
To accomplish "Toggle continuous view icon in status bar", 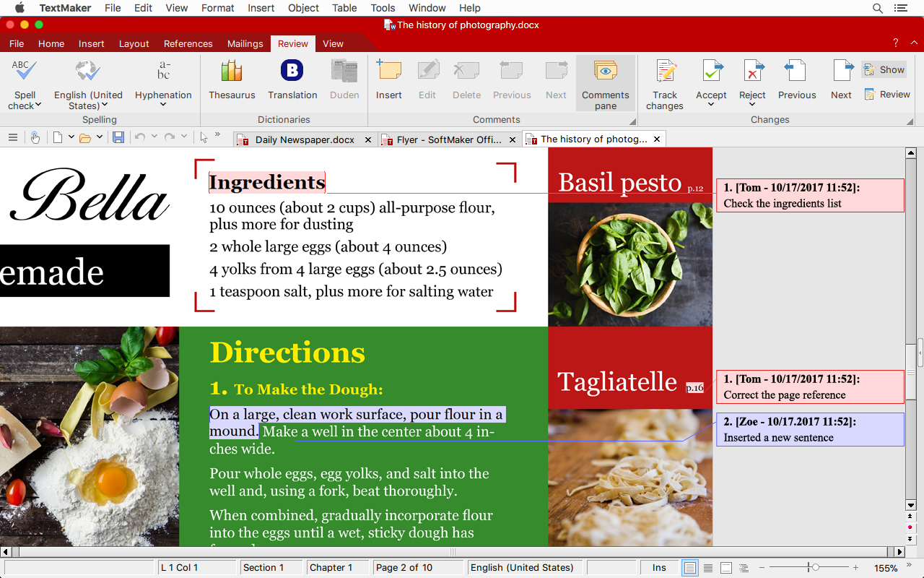I will [x=708, y=568].
